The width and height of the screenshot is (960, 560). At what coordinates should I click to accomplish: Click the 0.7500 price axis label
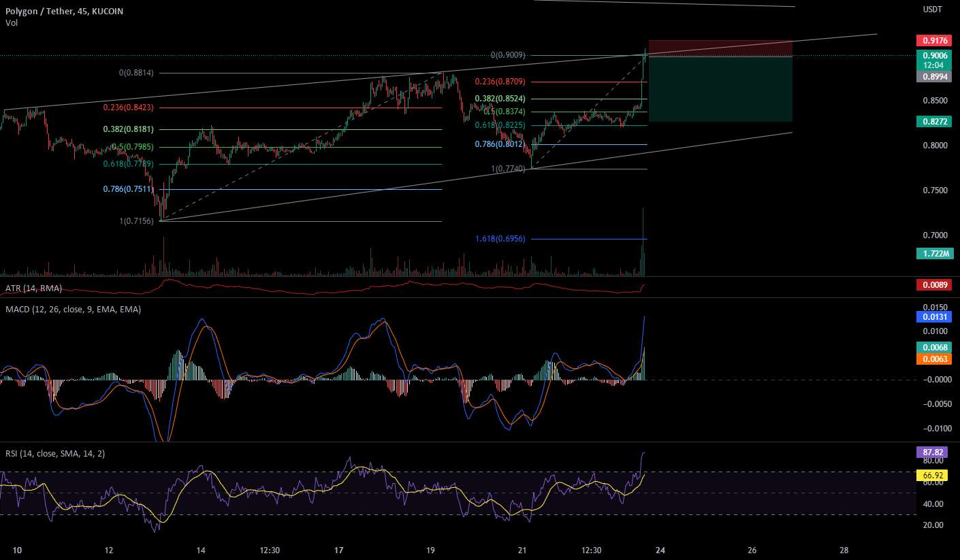coord(934,191)
